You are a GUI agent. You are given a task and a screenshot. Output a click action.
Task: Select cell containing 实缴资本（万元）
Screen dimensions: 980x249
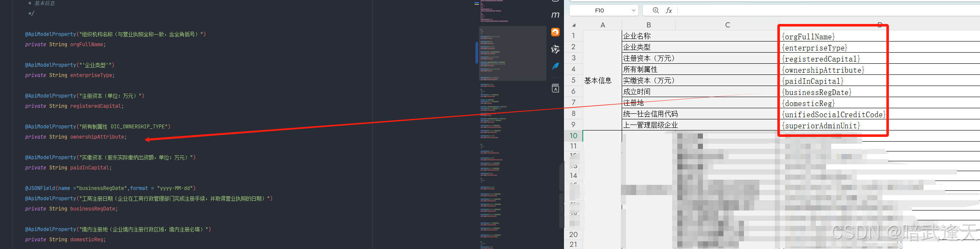click(700, 80)
